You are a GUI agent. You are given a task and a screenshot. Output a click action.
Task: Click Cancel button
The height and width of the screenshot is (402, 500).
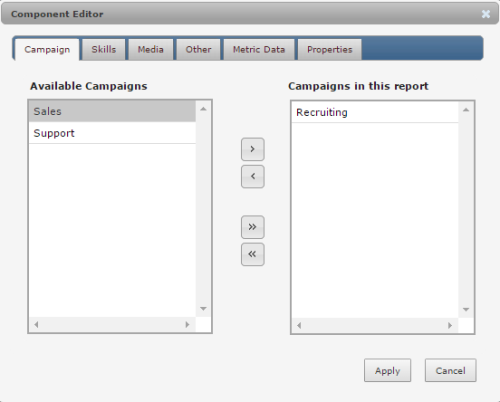(450, 370)
